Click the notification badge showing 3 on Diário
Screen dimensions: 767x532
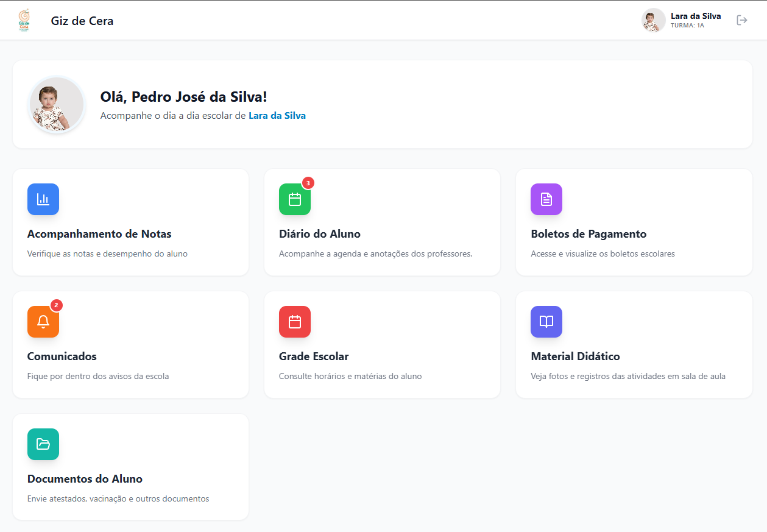308,182
